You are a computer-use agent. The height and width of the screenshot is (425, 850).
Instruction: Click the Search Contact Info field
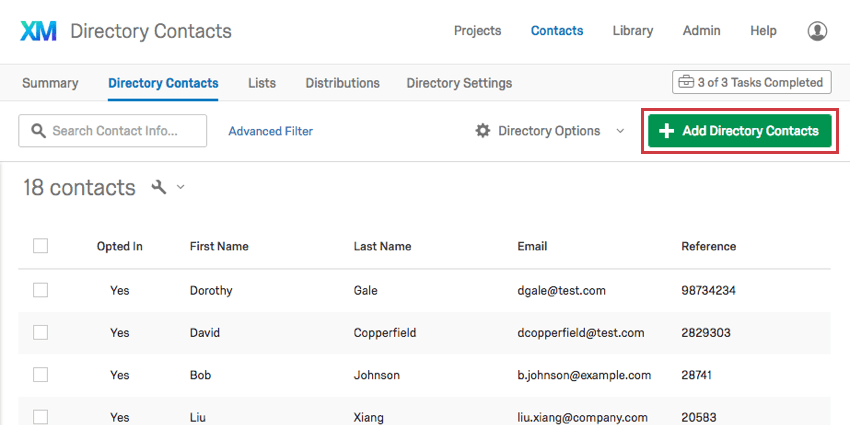113,131
